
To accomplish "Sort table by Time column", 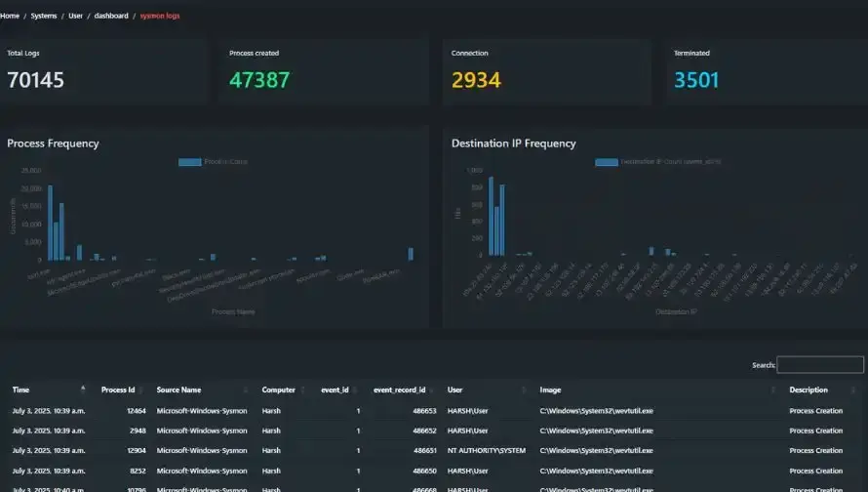I will coord(20,389).
